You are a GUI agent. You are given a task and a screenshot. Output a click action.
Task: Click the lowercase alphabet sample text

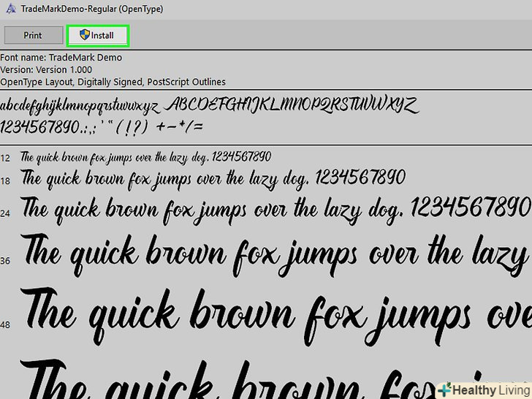coord(79,106)
